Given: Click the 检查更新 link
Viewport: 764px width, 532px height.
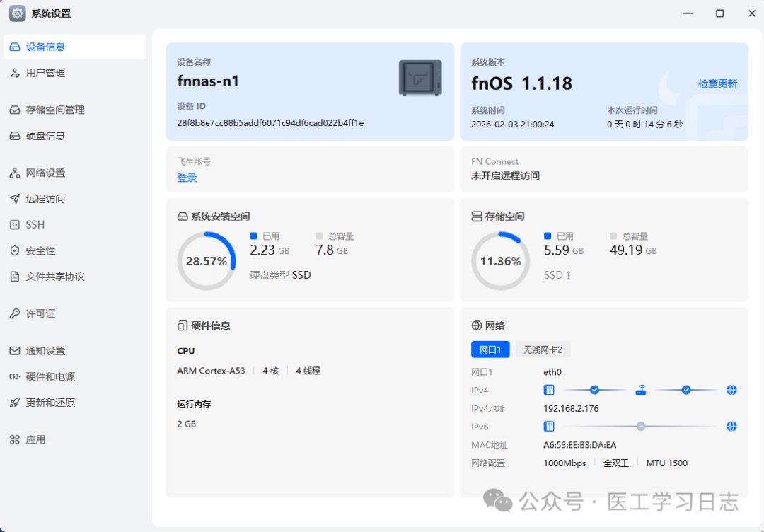Looking at the screenshot, I should 719,83.
